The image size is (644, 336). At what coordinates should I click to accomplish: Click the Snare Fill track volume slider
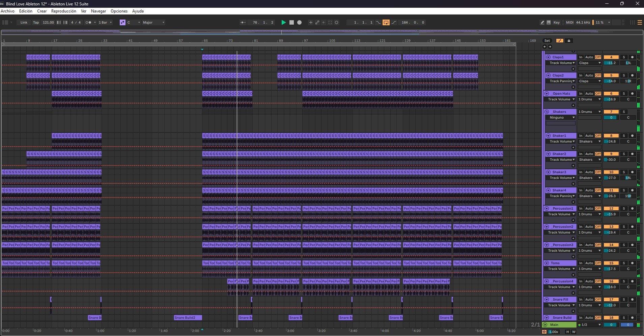point(611,305)
